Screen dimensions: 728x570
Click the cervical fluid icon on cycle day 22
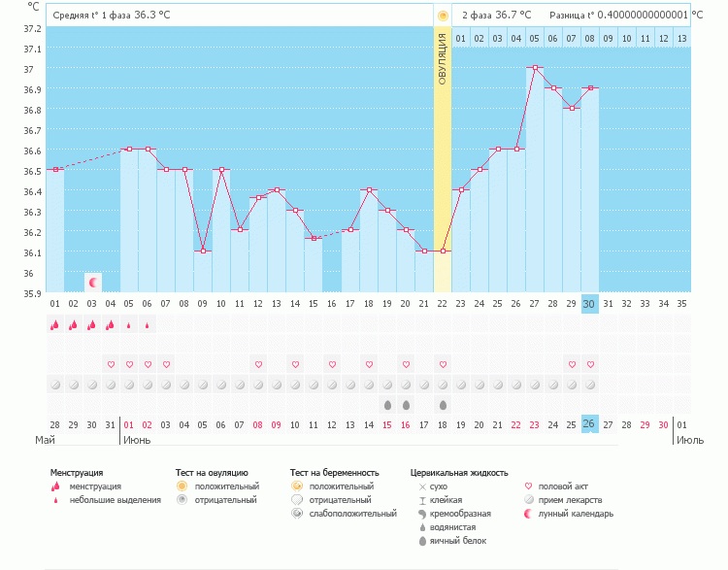click(x=443, y=404)
